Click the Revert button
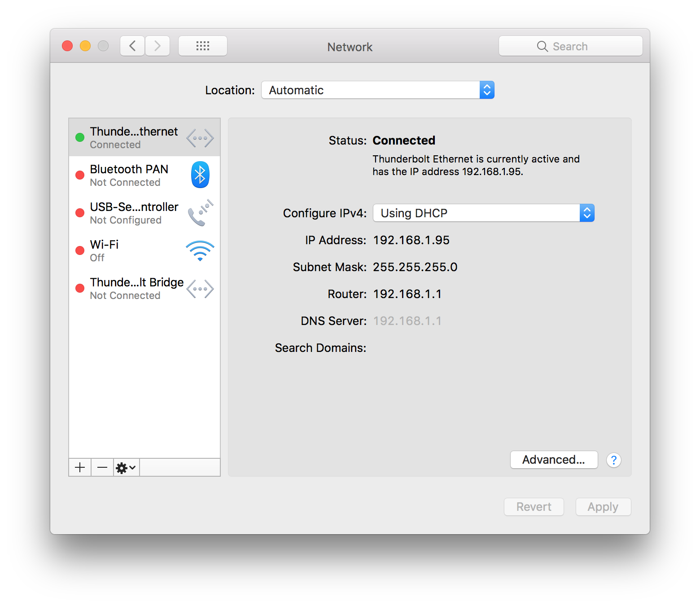700x606 pixels. [534, 507]
